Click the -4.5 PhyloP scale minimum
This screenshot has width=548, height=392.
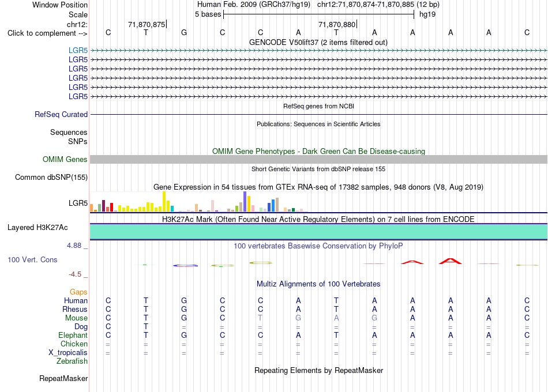click(75, 274)
